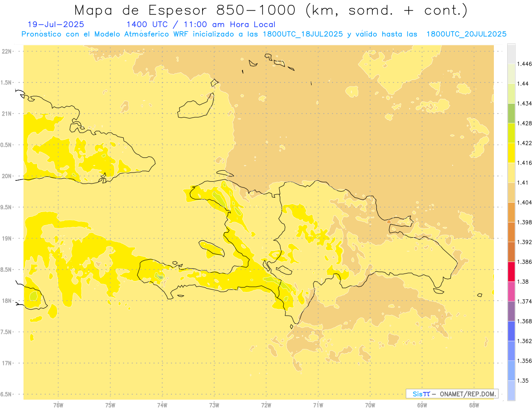This screenshot has height=411, width=532.
Task: Click the '19N' latitude label
Action: coord(7,239)
